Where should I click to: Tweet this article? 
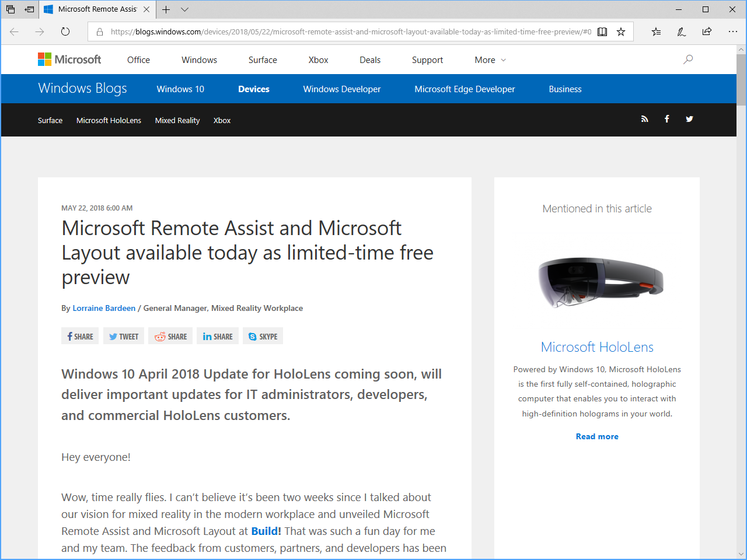(x=123, y=336)
